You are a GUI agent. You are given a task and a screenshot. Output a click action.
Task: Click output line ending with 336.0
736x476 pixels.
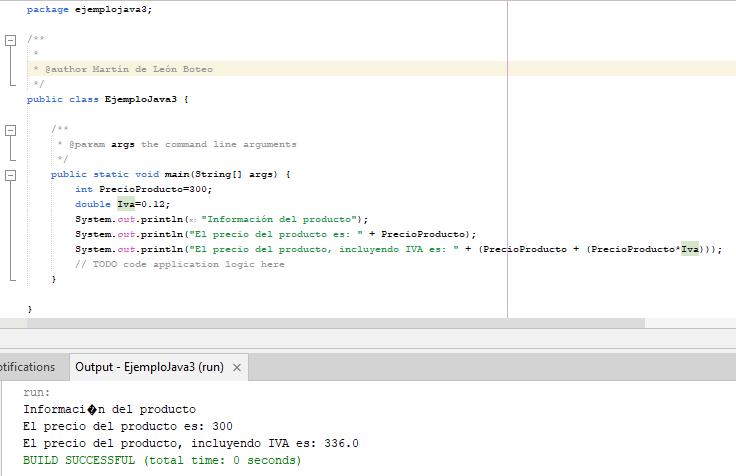(191, 443)
